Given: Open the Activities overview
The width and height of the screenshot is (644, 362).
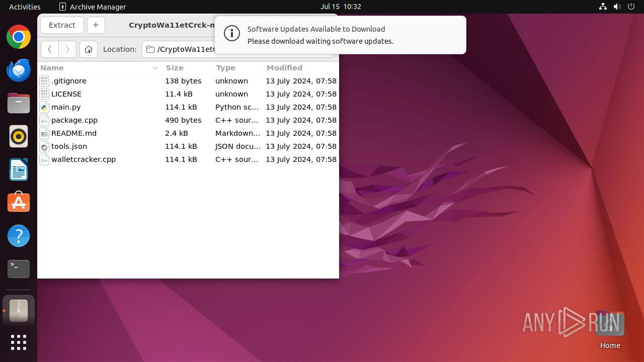Looking at the screenshot, I should point(25,7).
